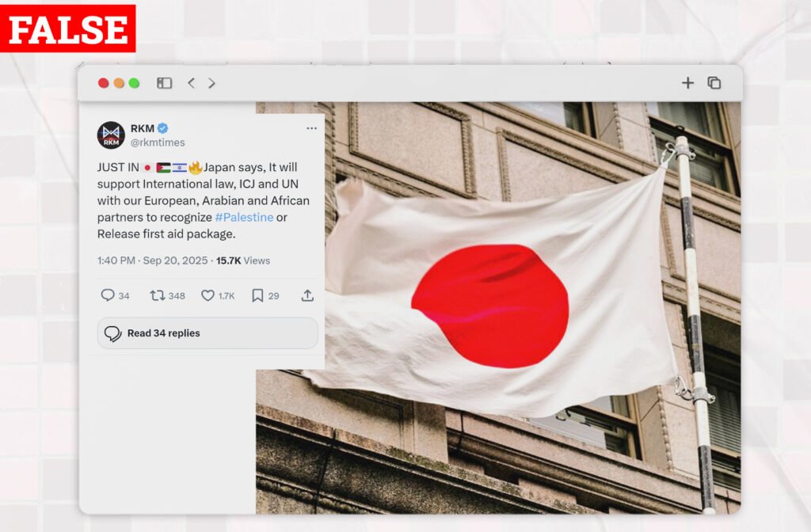Image resolution: width=811 pixels, height=532 pixels.
Task: Click the RKM display name
Action: (143, 128)
